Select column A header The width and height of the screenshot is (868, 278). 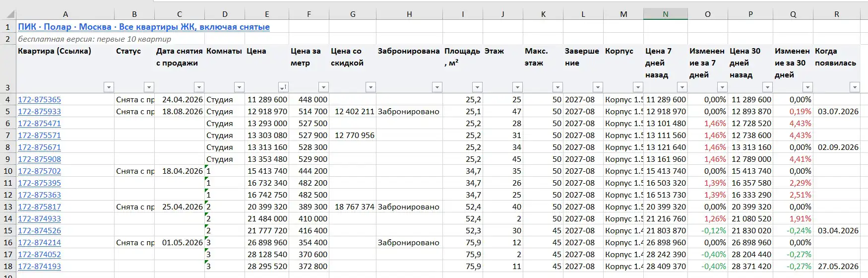click(65, 14)
